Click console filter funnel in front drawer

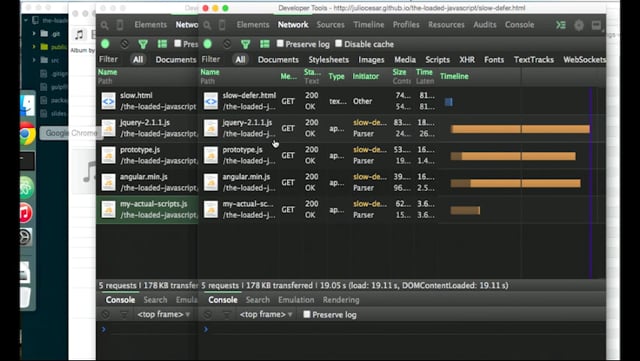227,314
